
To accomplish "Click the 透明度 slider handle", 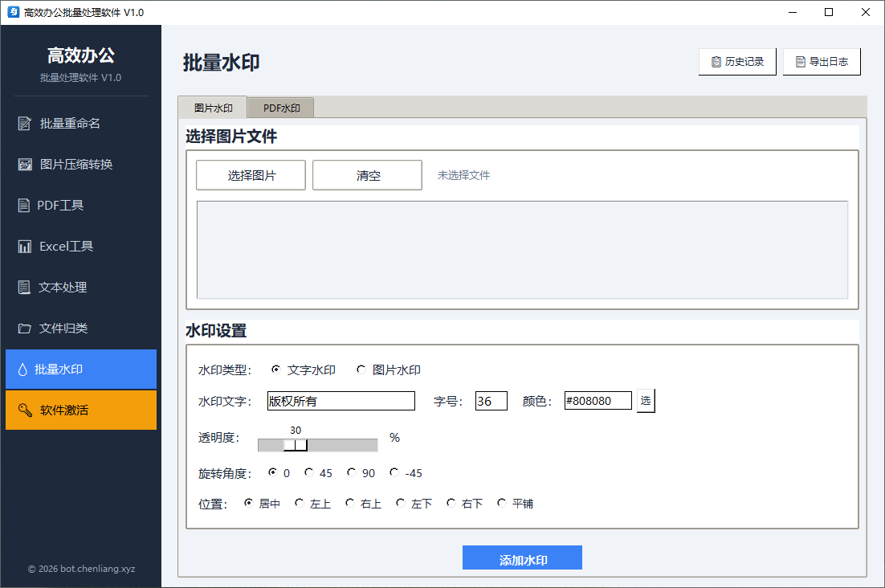I will 296,445.
